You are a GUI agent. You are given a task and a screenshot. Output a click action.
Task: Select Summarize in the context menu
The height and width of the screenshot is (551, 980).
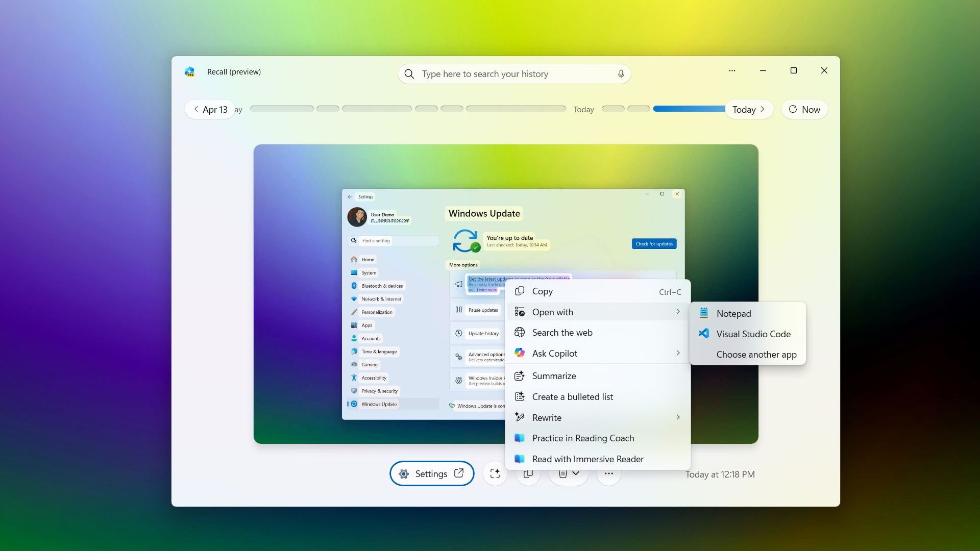[x=554, y=376]
